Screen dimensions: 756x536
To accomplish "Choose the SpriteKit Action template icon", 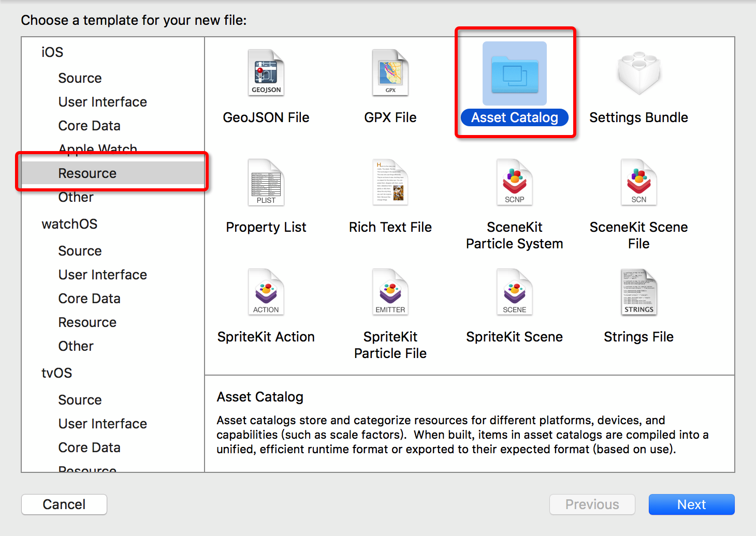I will coord(266,292).
